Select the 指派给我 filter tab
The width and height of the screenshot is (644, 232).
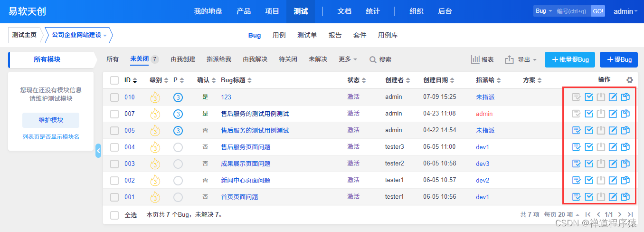click(219, 59)
